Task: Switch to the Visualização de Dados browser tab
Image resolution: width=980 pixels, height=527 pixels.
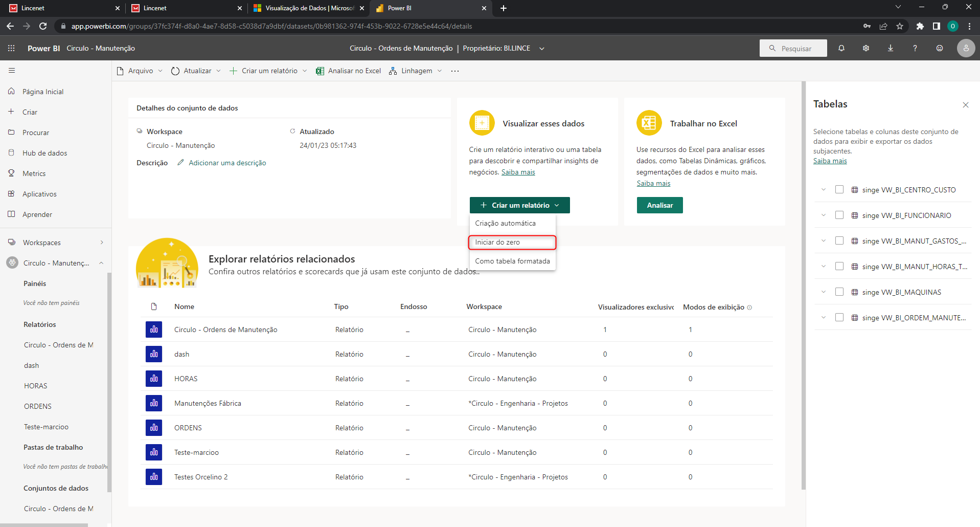Action: pyautogui.click(x=309, y=8)
